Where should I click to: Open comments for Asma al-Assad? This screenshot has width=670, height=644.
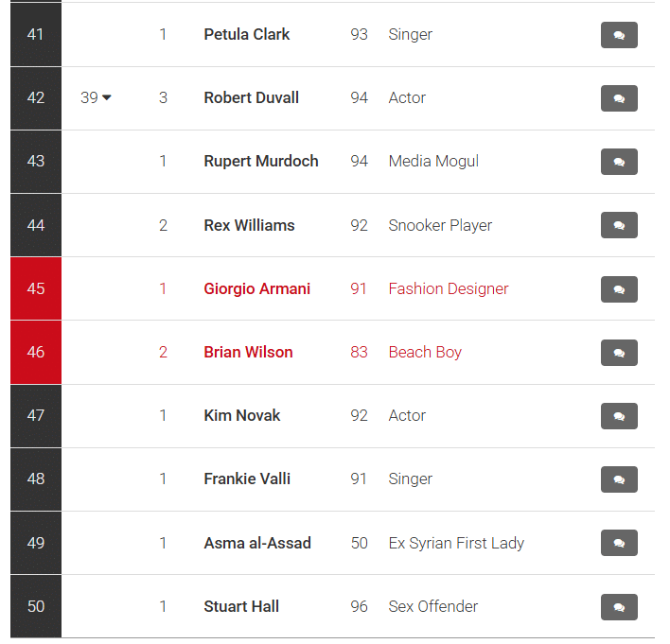click(619, 543)
